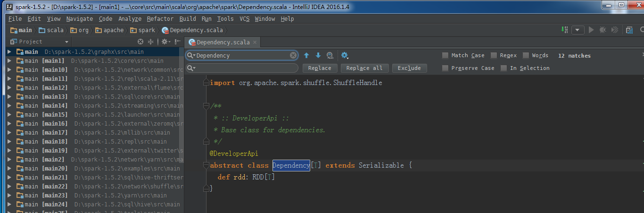Jump to previous occurrence with up arrow
The width and height of the screenshot is (644, 213).
(x=306, y=55)
